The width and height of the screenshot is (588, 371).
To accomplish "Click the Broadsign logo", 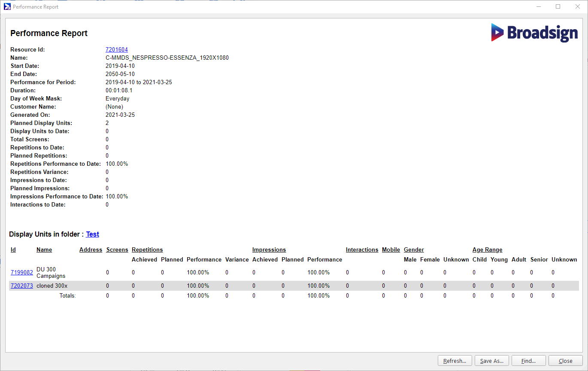I will tap(534, 33).
